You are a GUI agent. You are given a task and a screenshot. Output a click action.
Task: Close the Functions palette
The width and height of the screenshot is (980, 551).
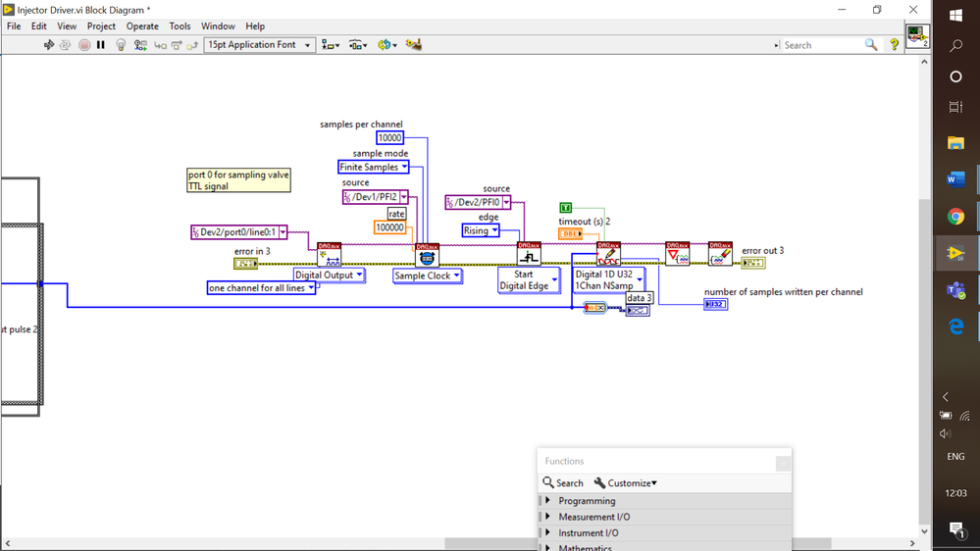point(783,464)
